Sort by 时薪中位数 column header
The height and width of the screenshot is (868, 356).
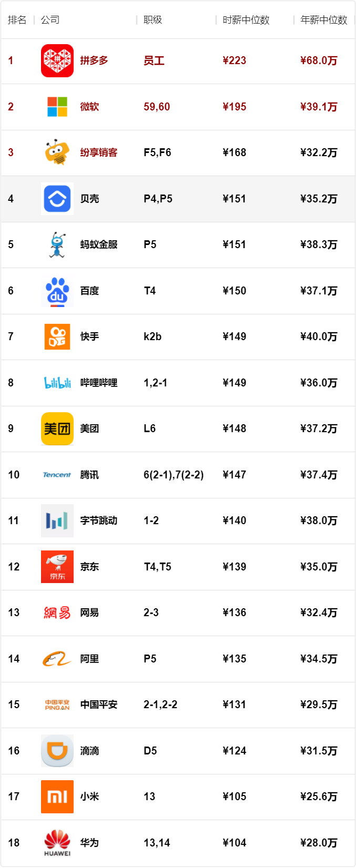(x=246, y=20)
